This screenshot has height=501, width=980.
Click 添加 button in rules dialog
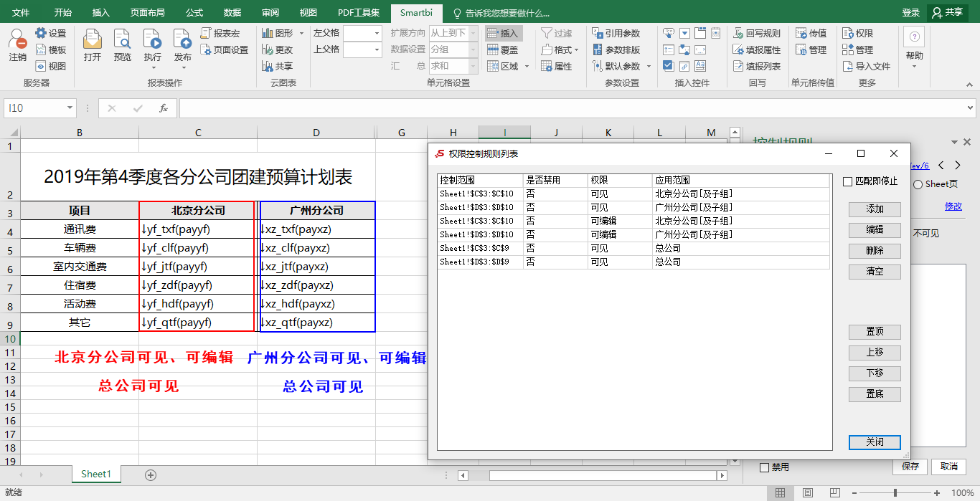pos(875,209)
